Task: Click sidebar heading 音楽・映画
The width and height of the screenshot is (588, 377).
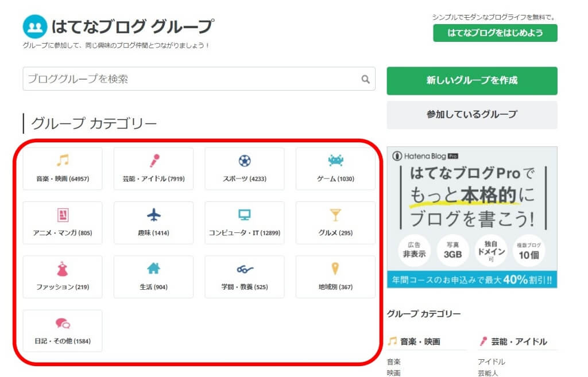Action: pos(420,341)
